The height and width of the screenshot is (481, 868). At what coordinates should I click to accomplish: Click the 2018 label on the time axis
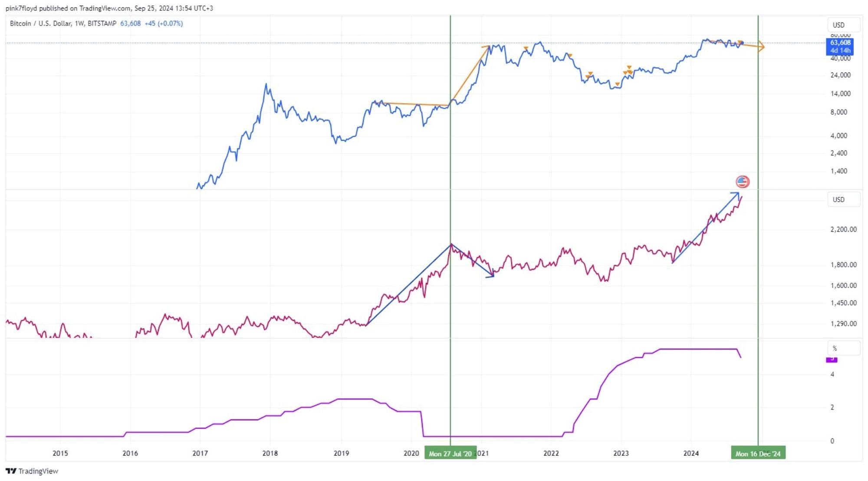point(270,453)
